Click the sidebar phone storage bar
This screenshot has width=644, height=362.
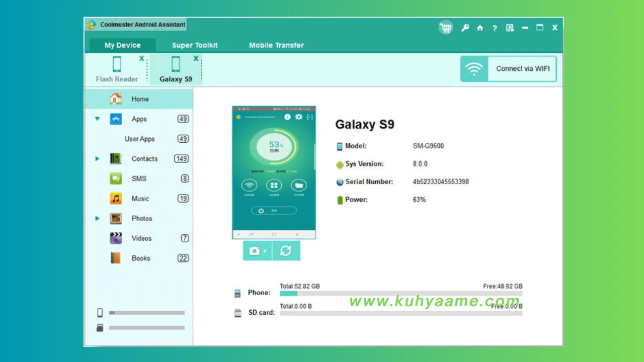click(147, 313)
